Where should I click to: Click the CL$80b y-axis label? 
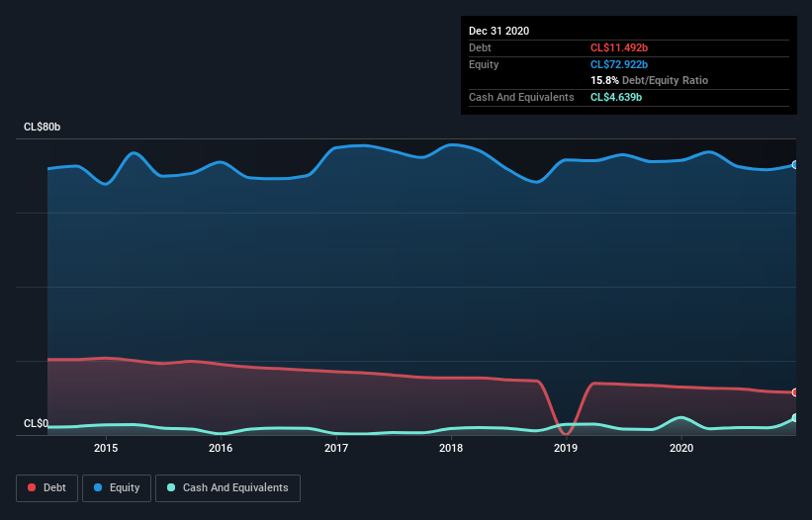click(x=42, y=127)
